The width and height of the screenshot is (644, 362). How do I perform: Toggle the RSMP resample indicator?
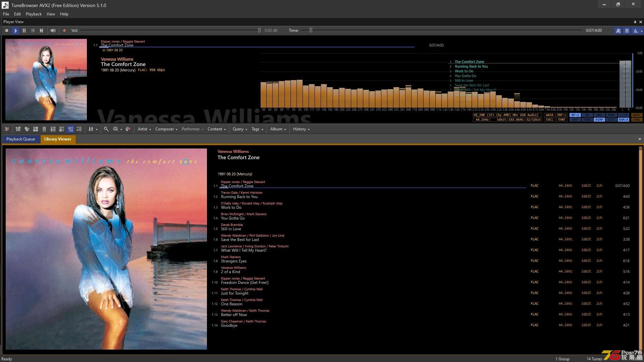[599, 120]
